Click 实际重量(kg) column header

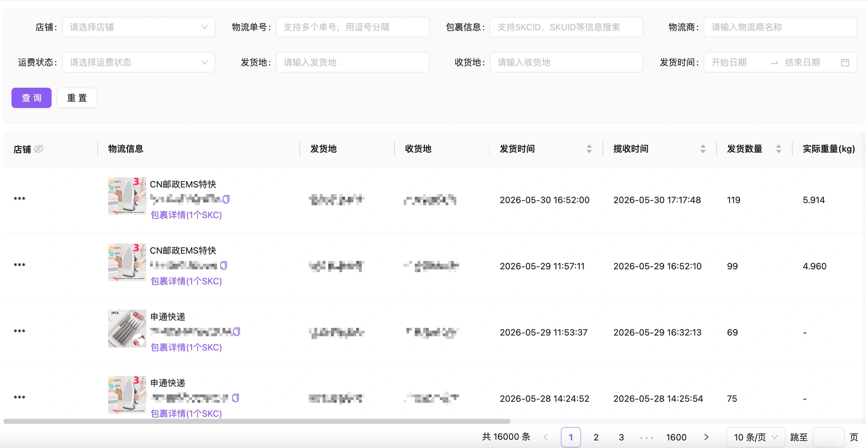click(x=829, y=149)
